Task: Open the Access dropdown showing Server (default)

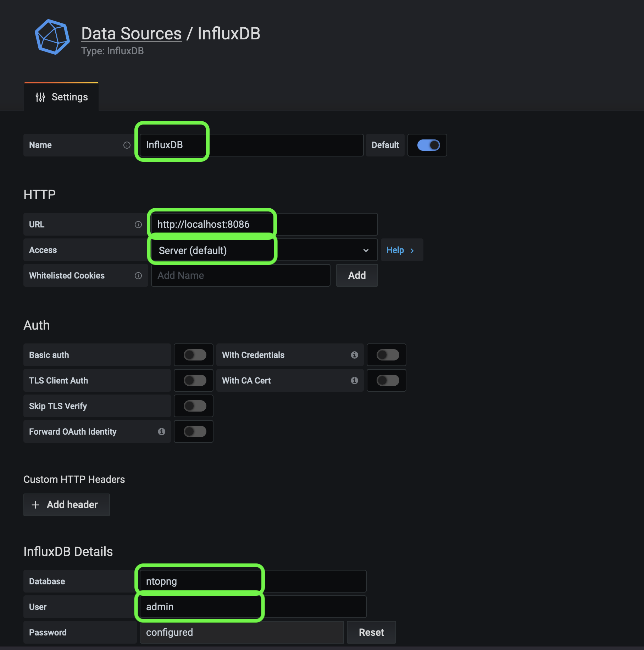Action: tap(264, 250)
